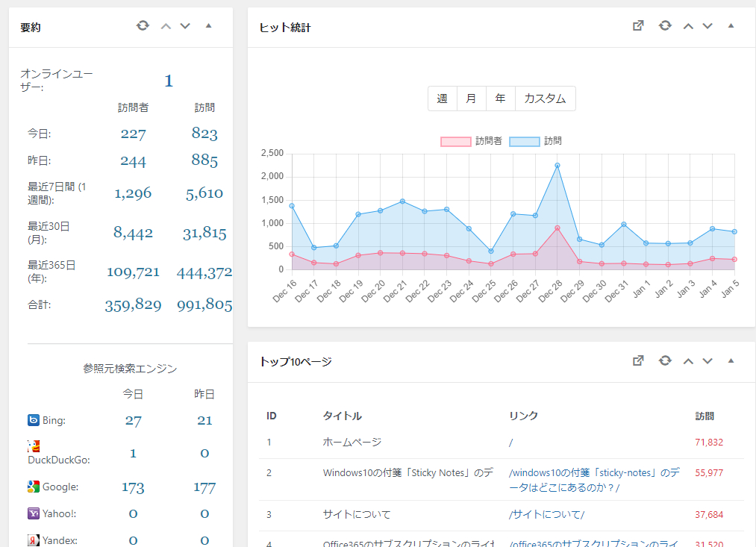The image size is (756, 547).
Task: Toggle the 訪問者 pink legend swatch
Action: 456,142
